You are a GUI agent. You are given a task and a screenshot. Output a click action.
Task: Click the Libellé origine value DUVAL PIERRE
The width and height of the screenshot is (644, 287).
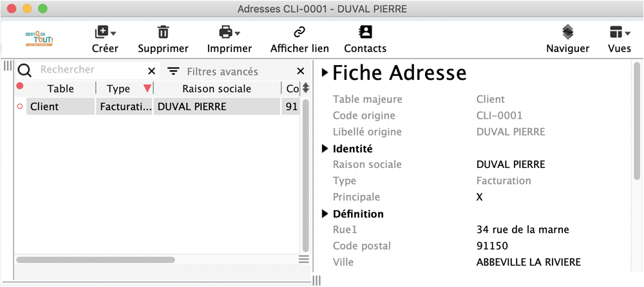pyautogui.click(x=511, y=132)
